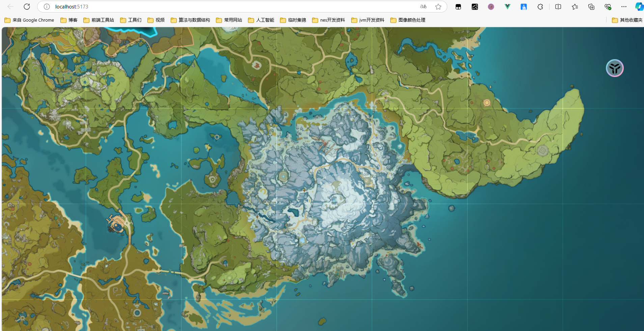Open the '临时集锦' bookmark folder
The width and height of the screenshot is (644, 331).
coord(293,20)
